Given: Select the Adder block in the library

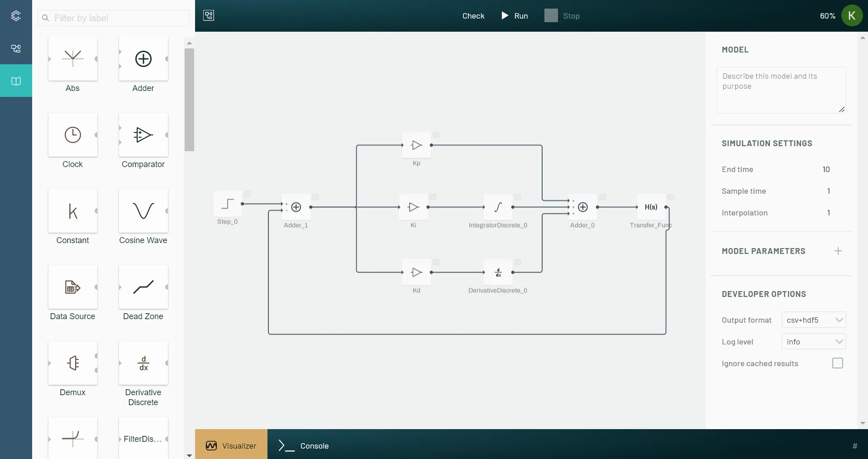Looking at the screenshot, I should point(143,59).
